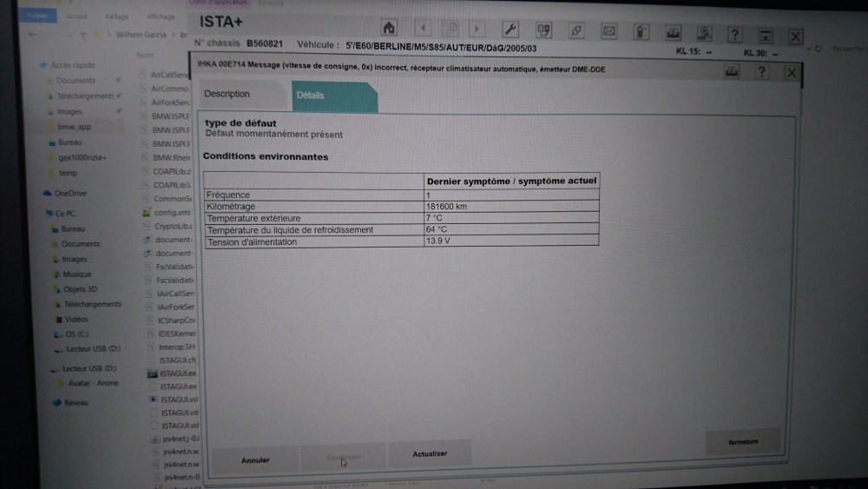868x489 pixels.
Task: Open the Fichier tab in Explorer
Action: 37,16
